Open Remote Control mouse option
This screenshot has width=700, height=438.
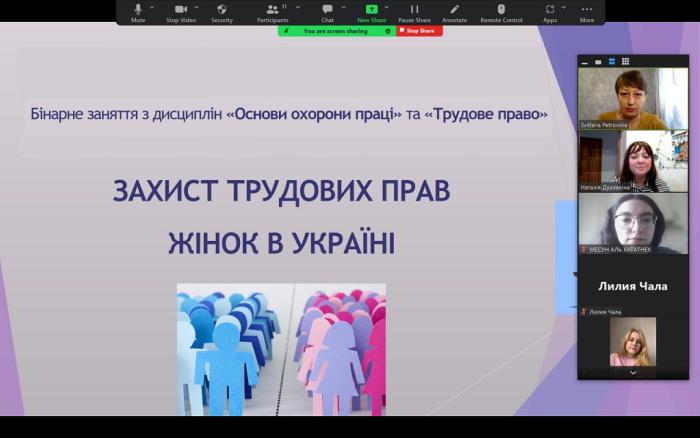click(x=501, y=13)
